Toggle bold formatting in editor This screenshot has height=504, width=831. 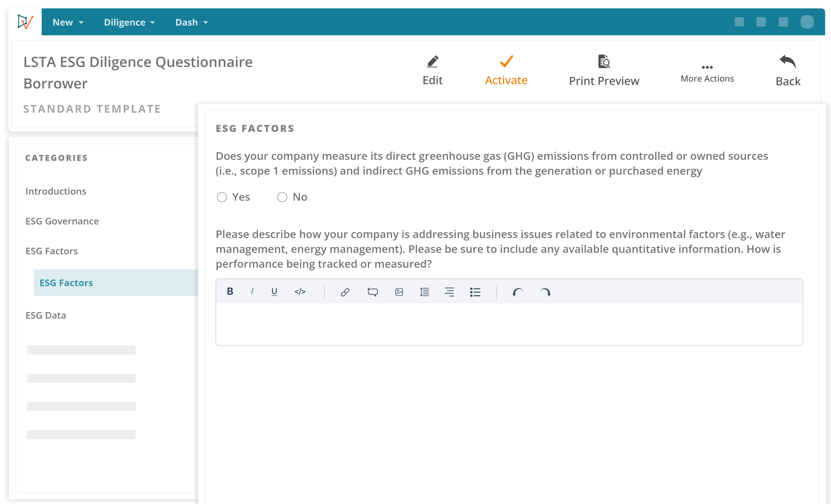(230, 291)
